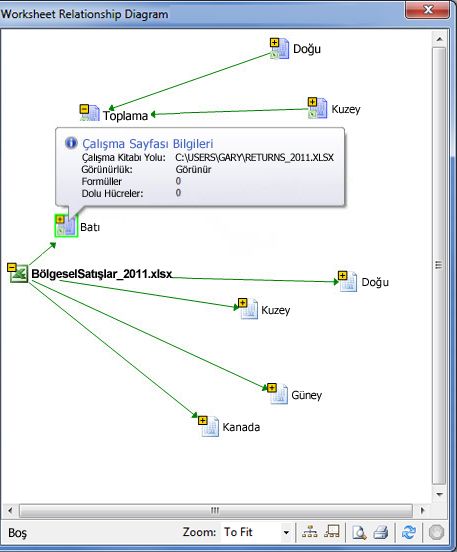Apply the alternate hierarchy layout icon
Screen dimensions: 457x552
[332, 532]
